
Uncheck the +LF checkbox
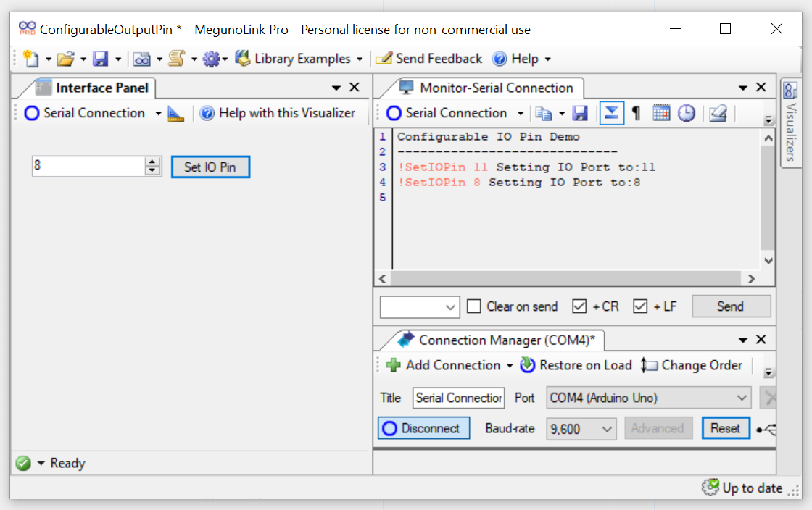(x=640, y=306)
